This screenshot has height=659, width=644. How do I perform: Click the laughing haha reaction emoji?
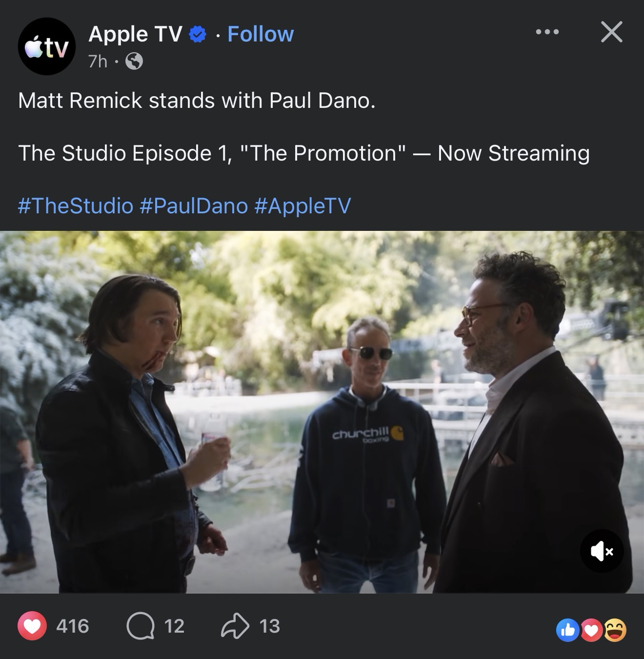tap(615, 630)
